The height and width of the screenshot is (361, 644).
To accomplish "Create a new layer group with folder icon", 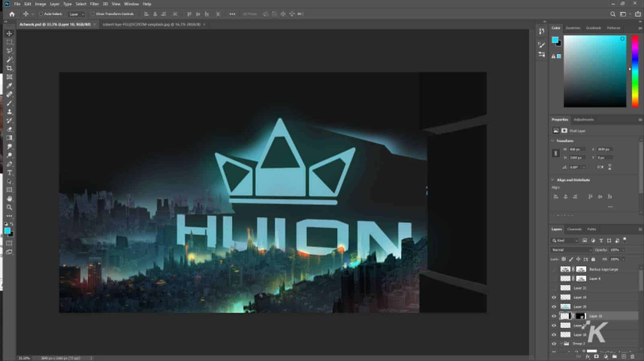I will (x=615, y=357).
